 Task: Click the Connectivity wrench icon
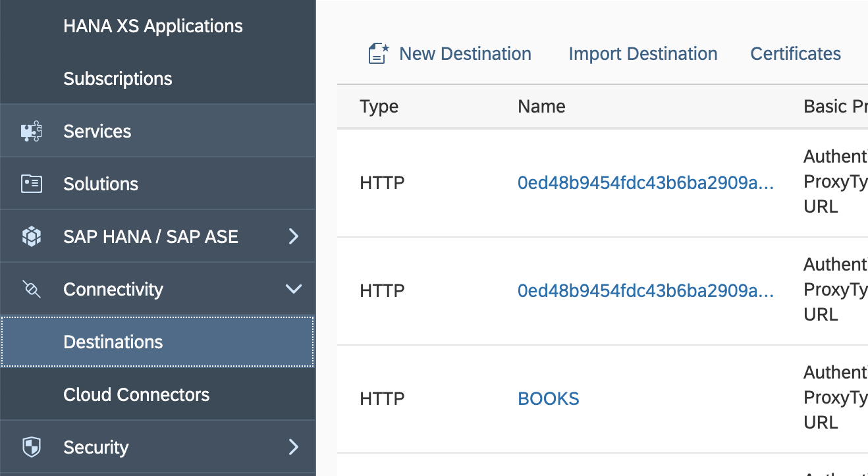coord(33,288)
